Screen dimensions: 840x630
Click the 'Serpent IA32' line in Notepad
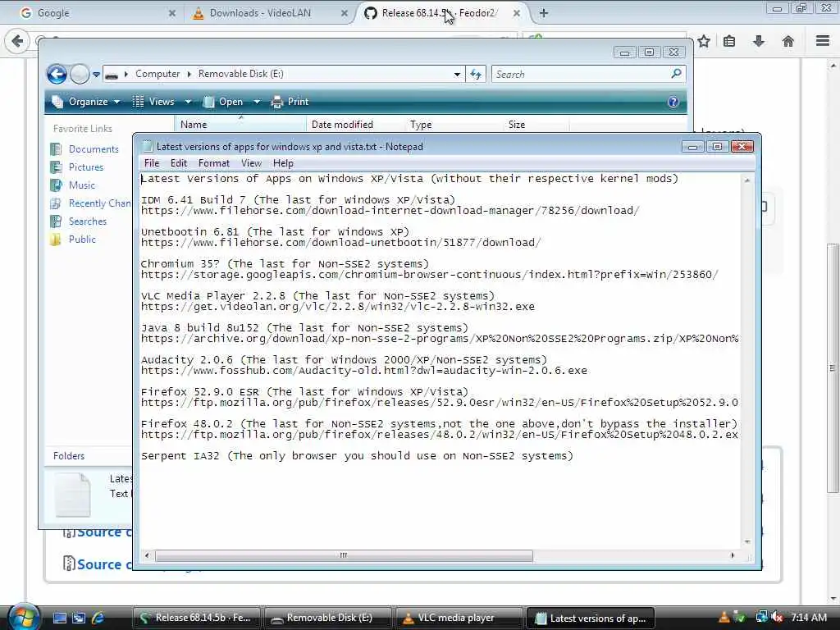(357, 456)
